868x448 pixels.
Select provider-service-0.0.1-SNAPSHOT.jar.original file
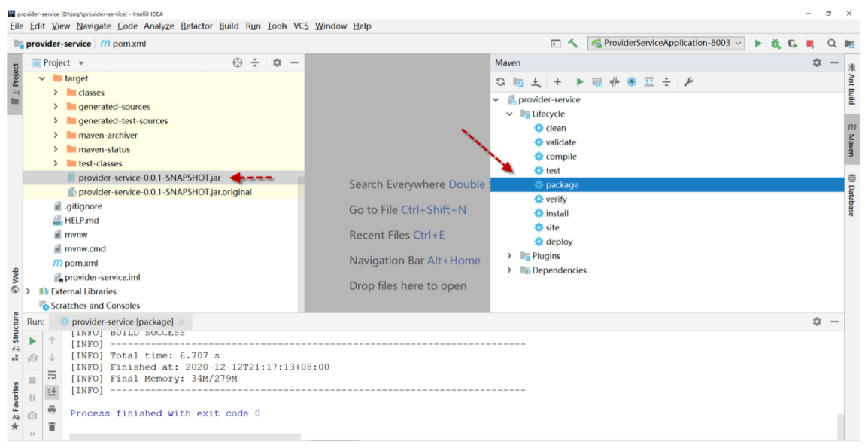[165, 193]
